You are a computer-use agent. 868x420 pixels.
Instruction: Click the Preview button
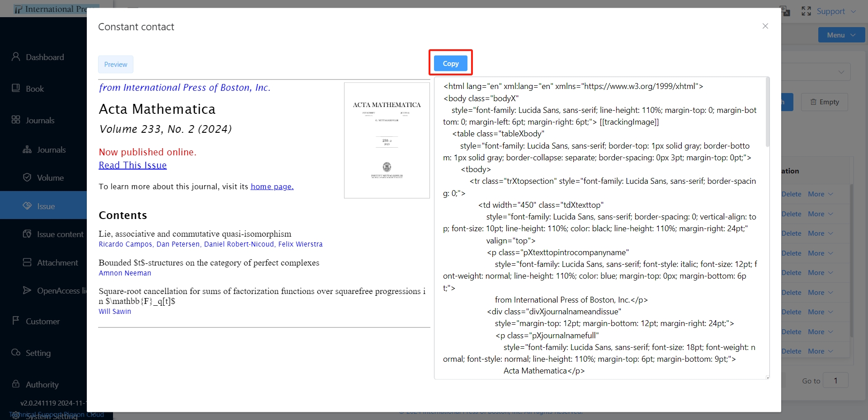pos(116,65)
